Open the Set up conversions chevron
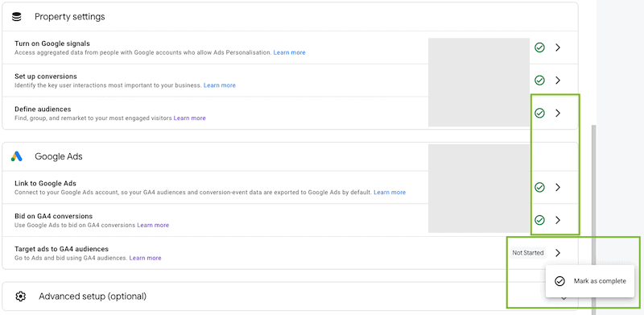644x315 pixels. pos(558,81)
